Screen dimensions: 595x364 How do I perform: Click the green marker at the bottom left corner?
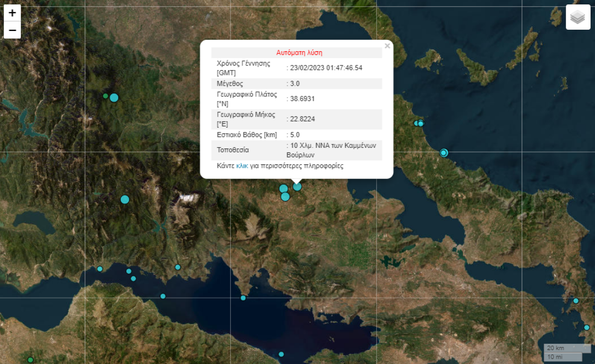pyautogui.click(x=30, y=360)
